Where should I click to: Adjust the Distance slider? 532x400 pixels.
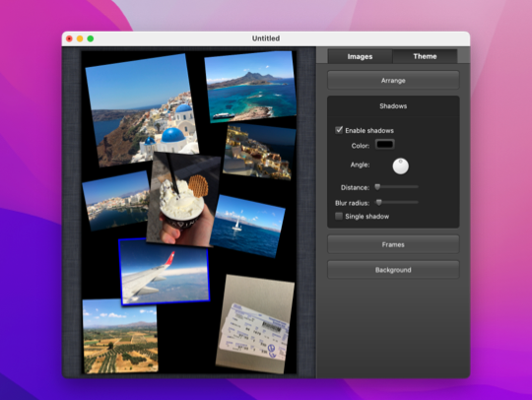point(397,187)
